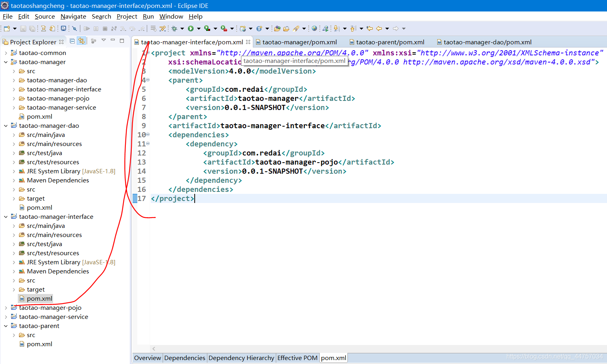Screen dimensions: 607x364
Task: Open the Debug configurations dropdown arrow
Action: pos(182,28)
